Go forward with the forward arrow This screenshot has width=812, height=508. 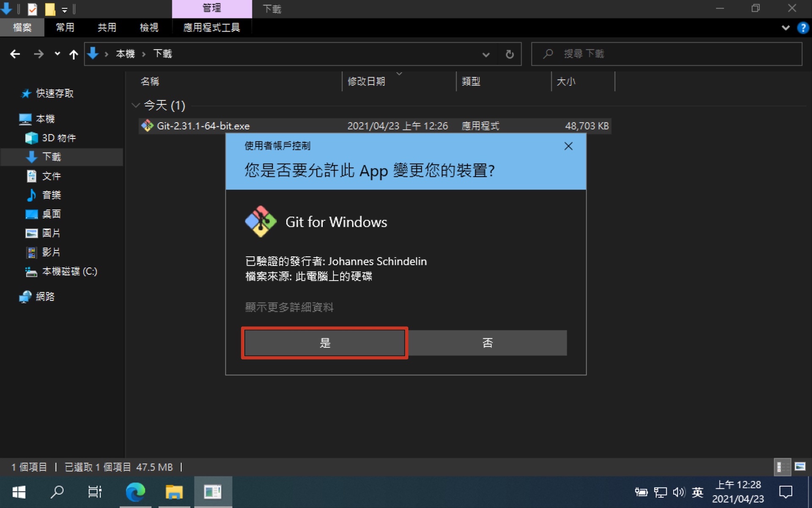[x=38, y=54]
